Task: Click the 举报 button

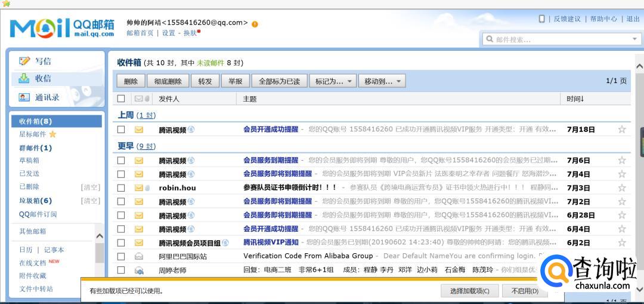Action: pyautogui.click(x=236, y=81)
